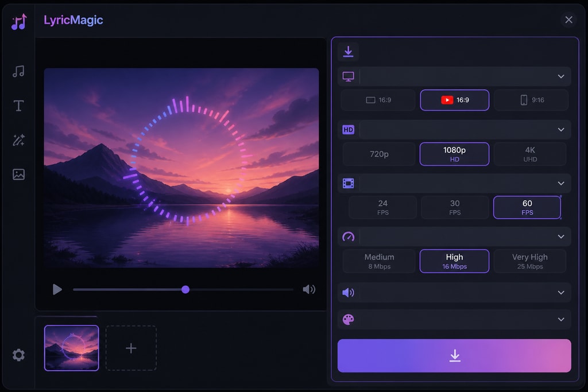Set frame rate to 60 FPS

(527, 207)
